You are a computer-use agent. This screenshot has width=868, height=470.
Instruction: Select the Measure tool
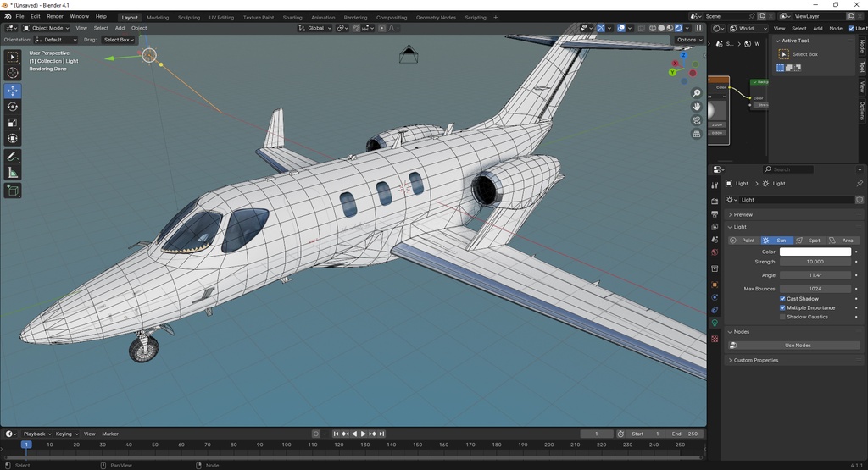pyautogui.click(x=13, y=173)
